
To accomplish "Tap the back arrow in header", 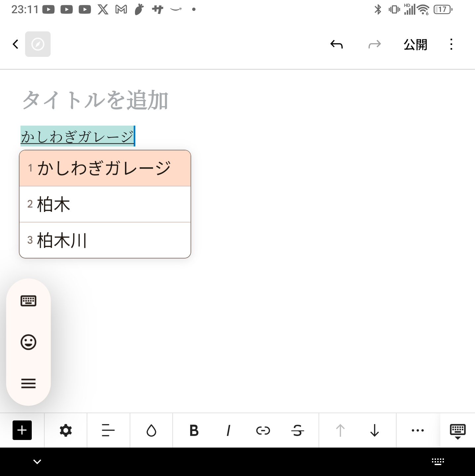I will [x=15, y=44].
